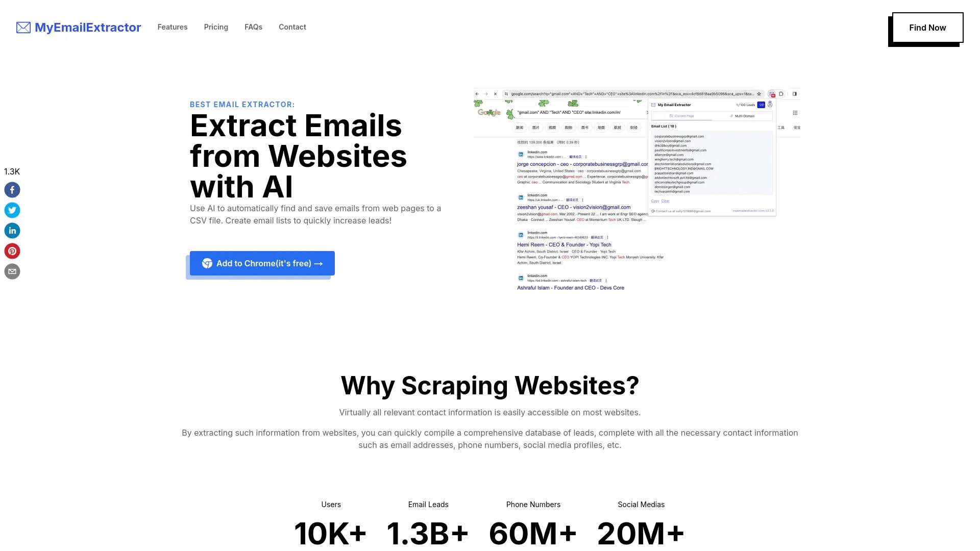Viewport: 980px width, 551px height.
Task: Click the email share icon
Action: tap(12, 271)
